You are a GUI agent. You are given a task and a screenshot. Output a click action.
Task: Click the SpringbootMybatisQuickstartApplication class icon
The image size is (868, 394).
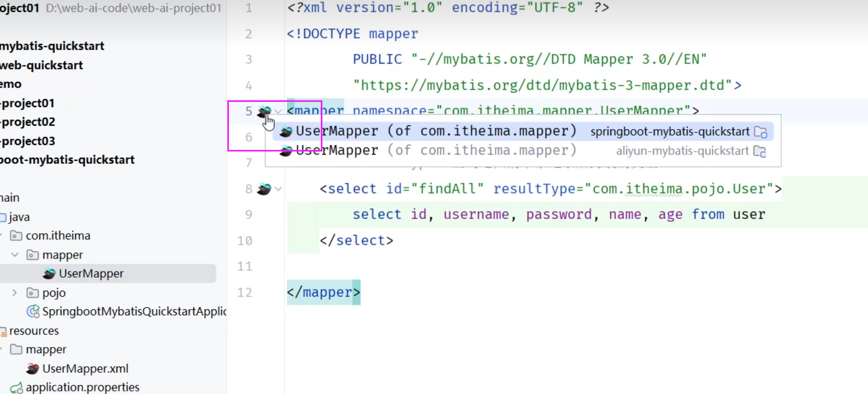click(33, 311)
